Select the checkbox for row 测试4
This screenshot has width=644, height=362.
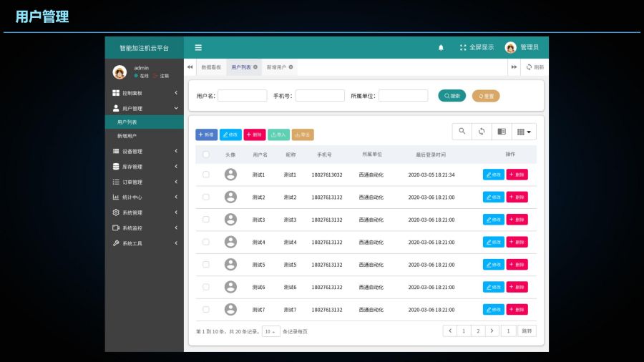coord(206,242)
